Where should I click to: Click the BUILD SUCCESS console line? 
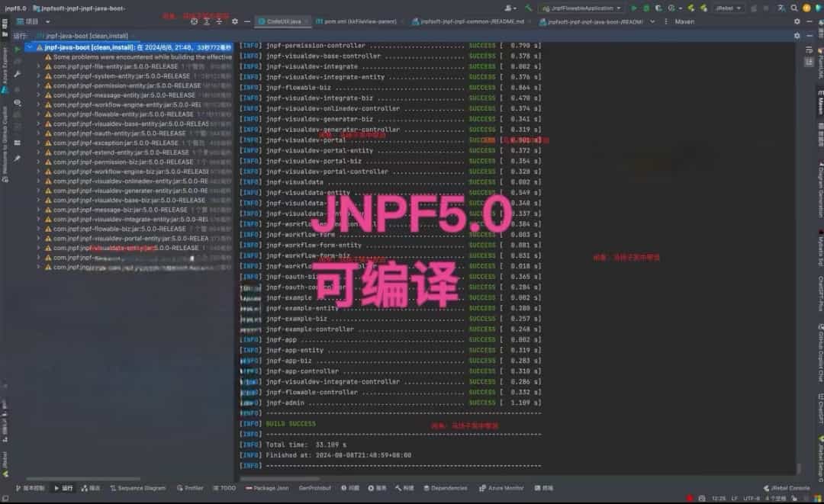(x=291, y=424)
